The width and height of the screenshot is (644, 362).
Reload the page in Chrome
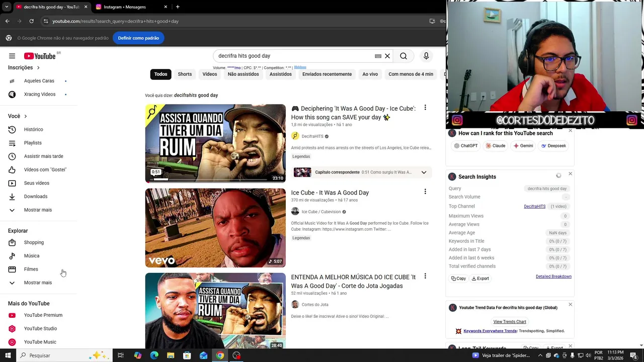(x=31, y=21)
